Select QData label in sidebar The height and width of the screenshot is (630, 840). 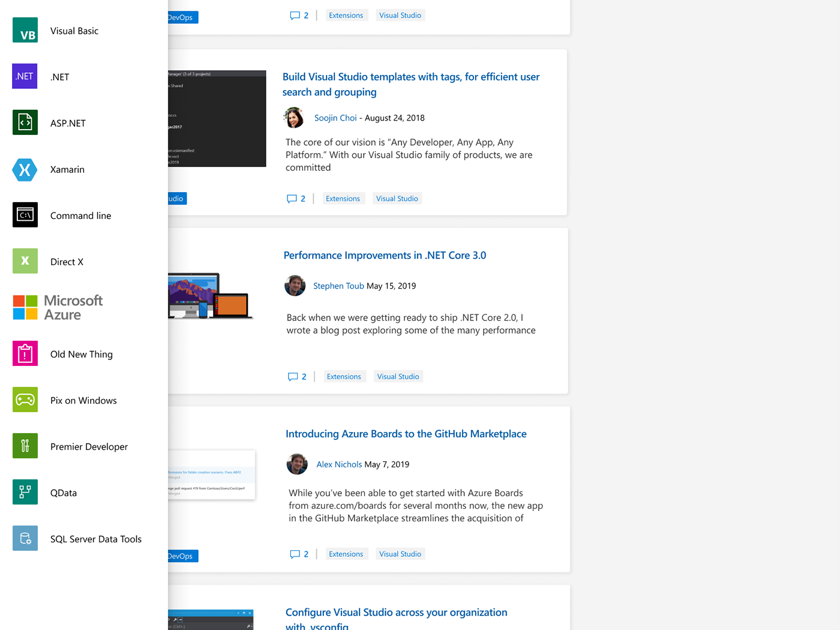point(64,493)
